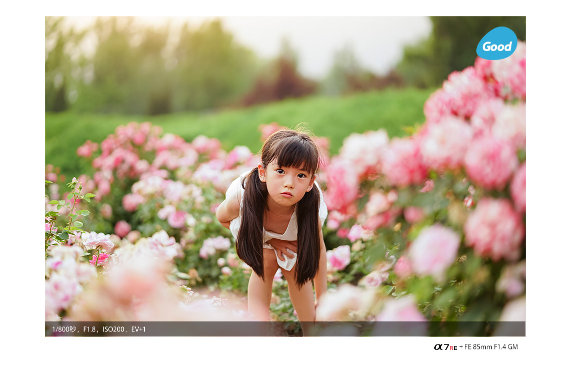Select the FE 85mm F1.4 GM lens label
The width and height of the screenshot is (571, 392).
pos(491,346)
